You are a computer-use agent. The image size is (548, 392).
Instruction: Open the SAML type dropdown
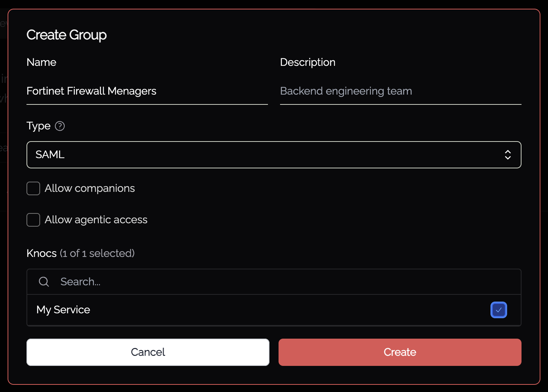[x=274, y=155]
